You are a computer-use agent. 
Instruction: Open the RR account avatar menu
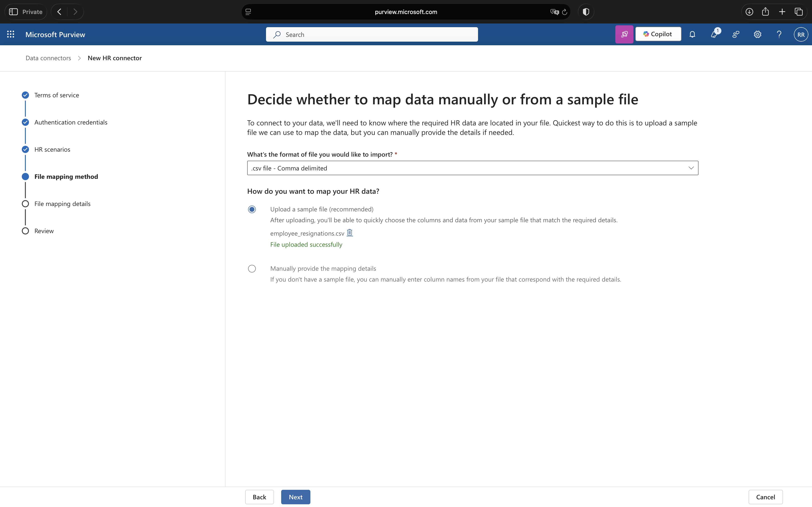click(801, 34)
